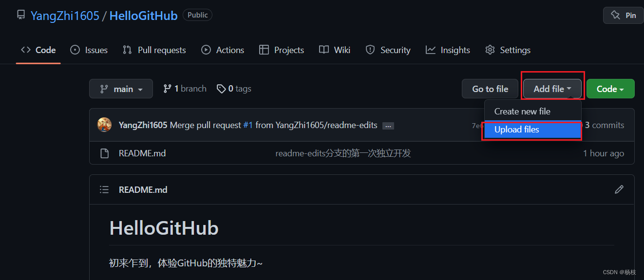Open the HelloGitHub repository link
The height and width of the screenshot is (280, 644).
tap(143, 16)
